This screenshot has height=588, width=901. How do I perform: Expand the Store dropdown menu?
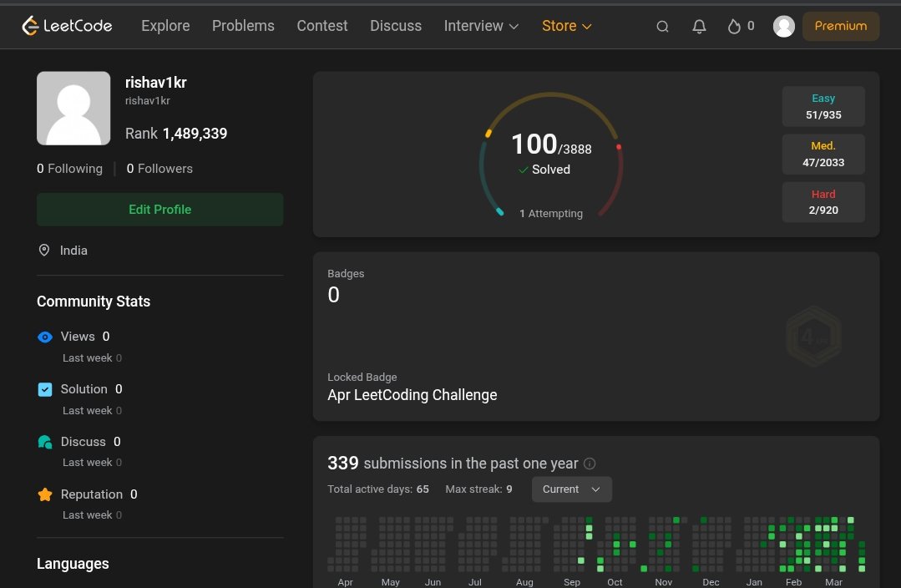click(567, 26)
